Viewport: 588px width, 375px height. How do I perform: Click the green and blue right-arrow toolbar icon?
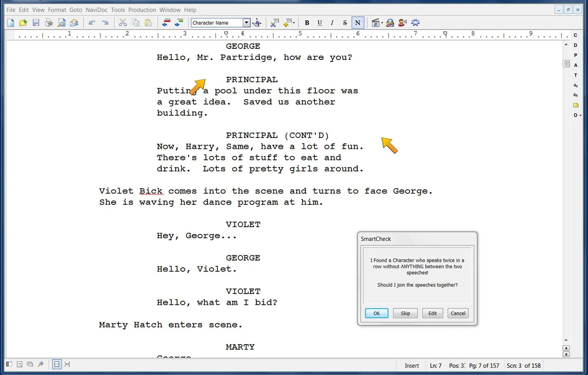179,23
